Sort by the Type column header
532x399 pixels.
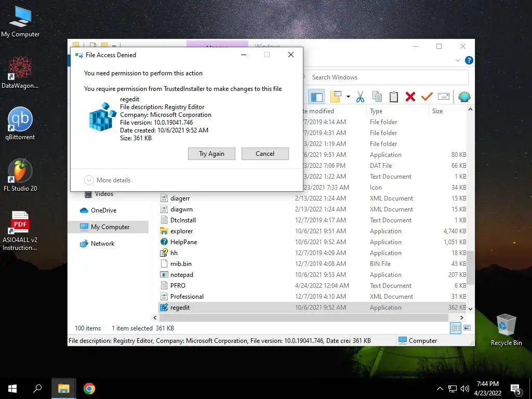click(x=376, y=111)
